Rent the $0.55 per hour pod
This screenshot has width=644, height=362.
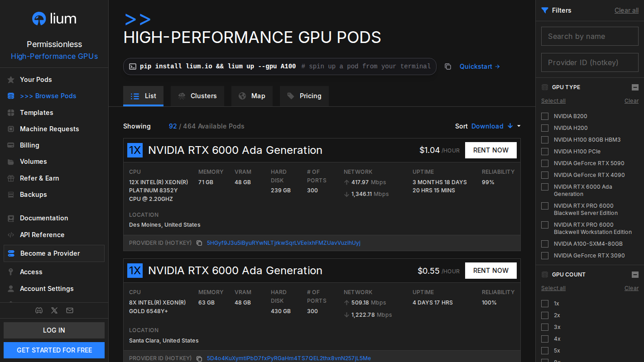(491, 271)
